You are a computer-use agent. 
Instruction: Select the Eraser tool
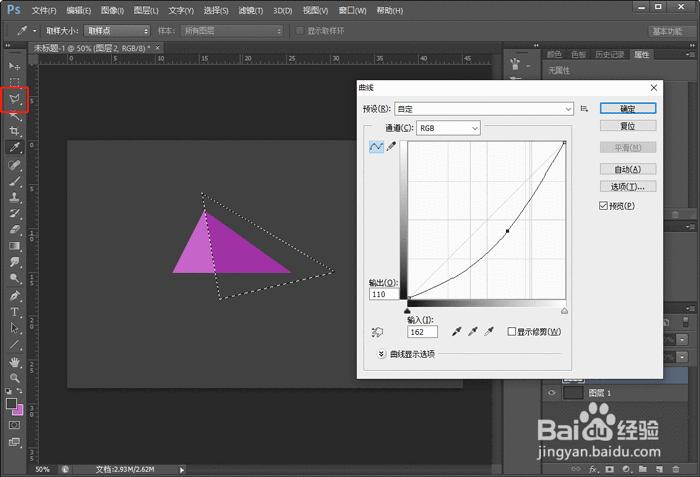(x=15, y=230)
